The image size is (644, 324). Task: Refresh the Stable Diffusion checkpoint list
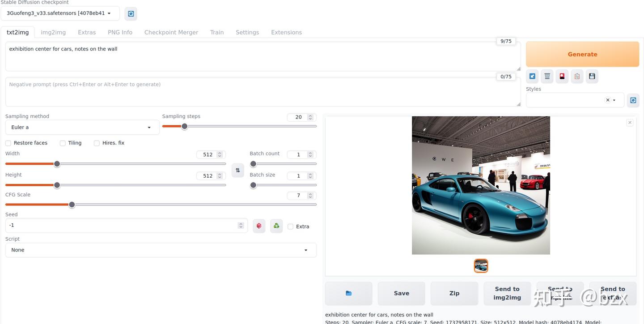pyautogui.click(x=131, y=14)
